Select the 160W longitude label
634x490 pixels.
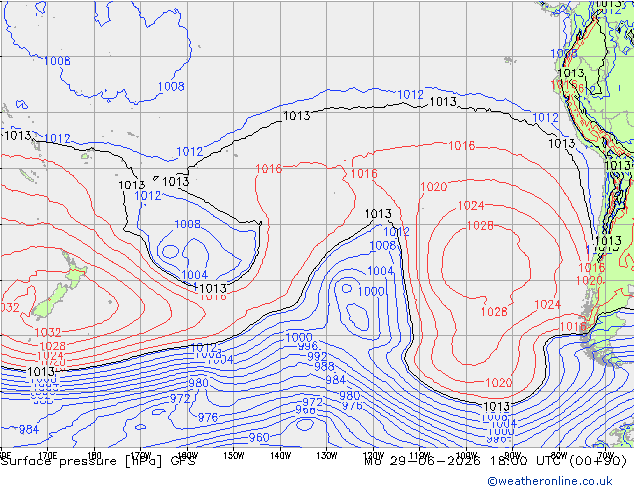[x=187, y=456]
